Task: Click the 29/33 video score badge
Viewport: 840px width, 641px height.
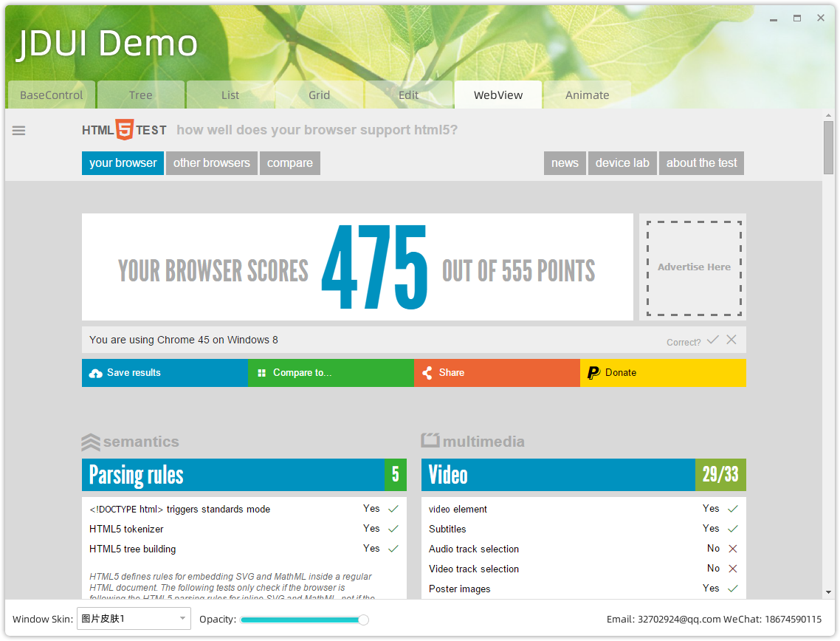Action: tap(720, 475)
